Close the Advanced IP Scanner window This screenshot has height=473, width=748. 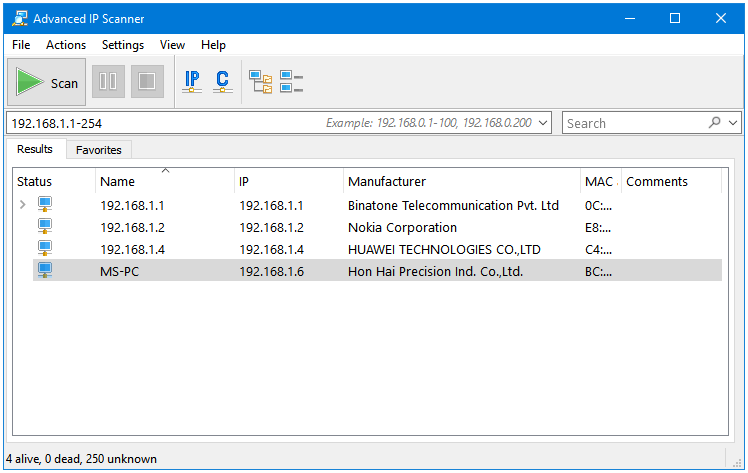click(x=720, y=19)
